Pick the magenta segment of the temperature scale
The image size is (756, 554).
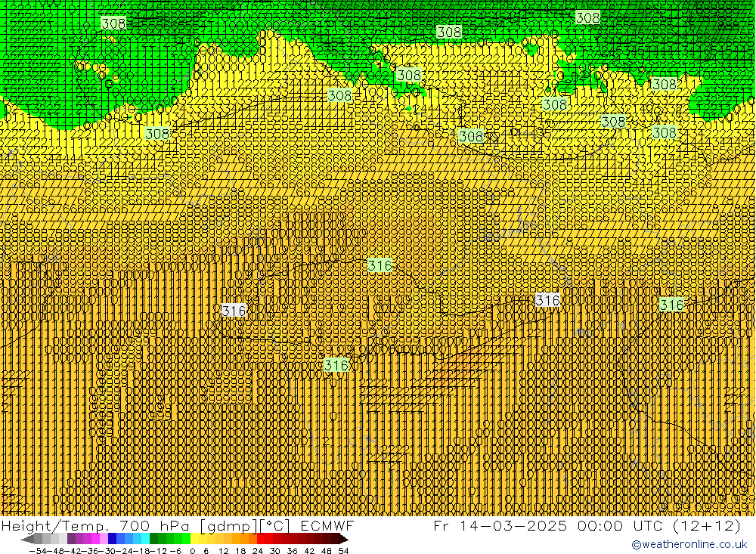[x=95, y=539]
